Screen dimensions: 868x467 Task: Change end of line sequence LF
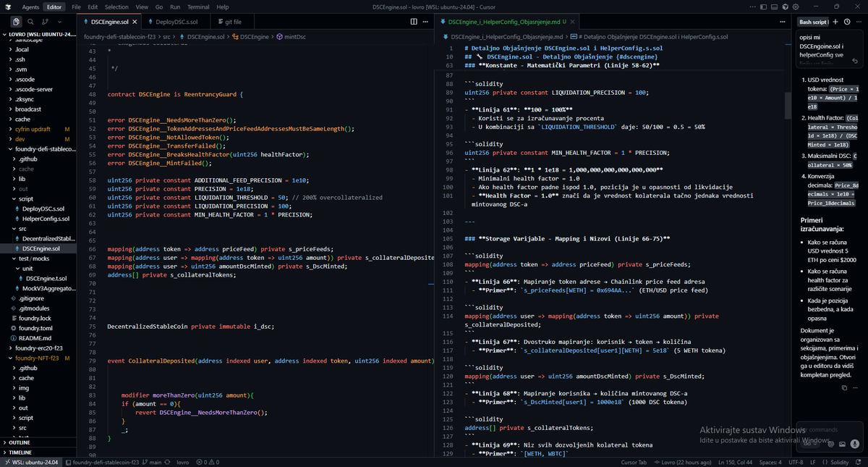[x=813, y=462]
